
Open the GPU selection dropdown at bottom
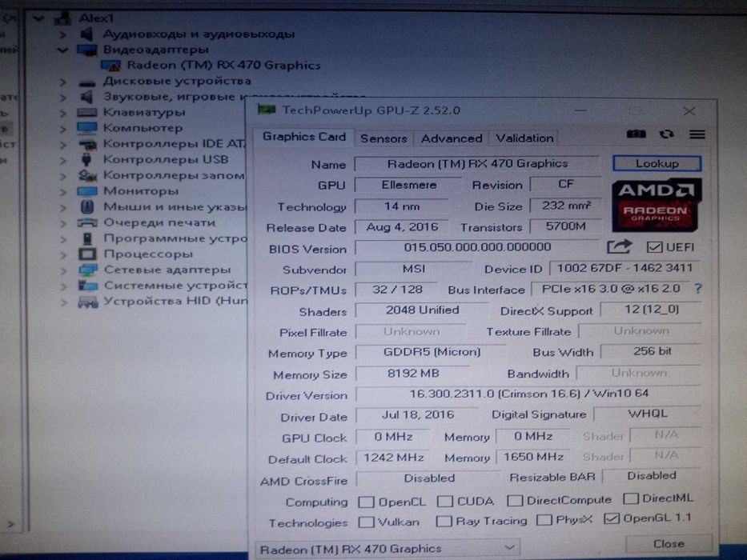(388, 549)
